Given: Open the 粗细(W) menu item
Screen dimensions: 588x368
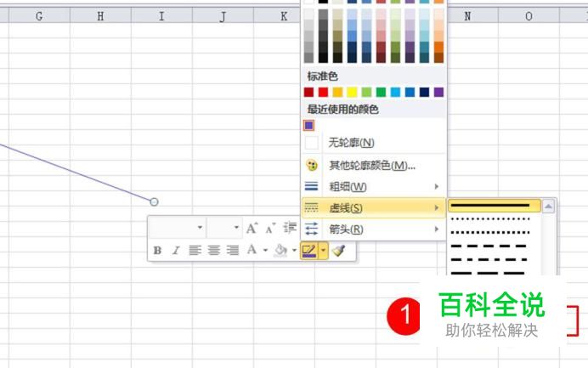Looking at the screenshot, I should [374, 186].
